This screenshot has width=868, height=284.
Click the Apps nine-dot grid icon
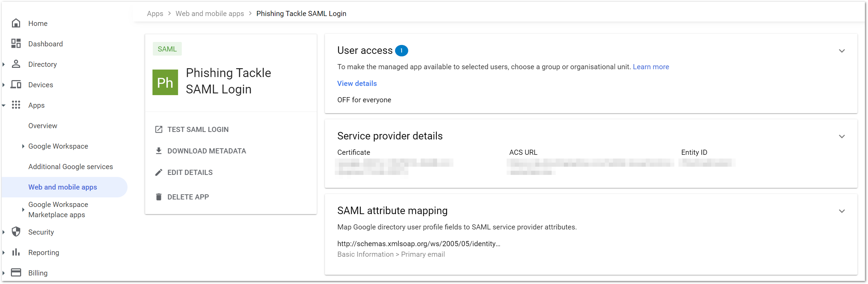[x=16, y=105]
